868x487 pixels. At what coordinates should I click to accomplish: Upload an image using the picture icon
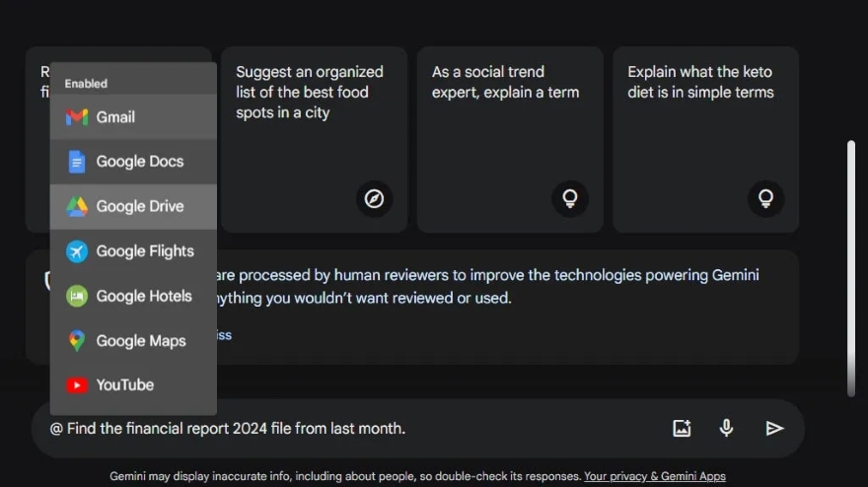click(x=682, y=428)
